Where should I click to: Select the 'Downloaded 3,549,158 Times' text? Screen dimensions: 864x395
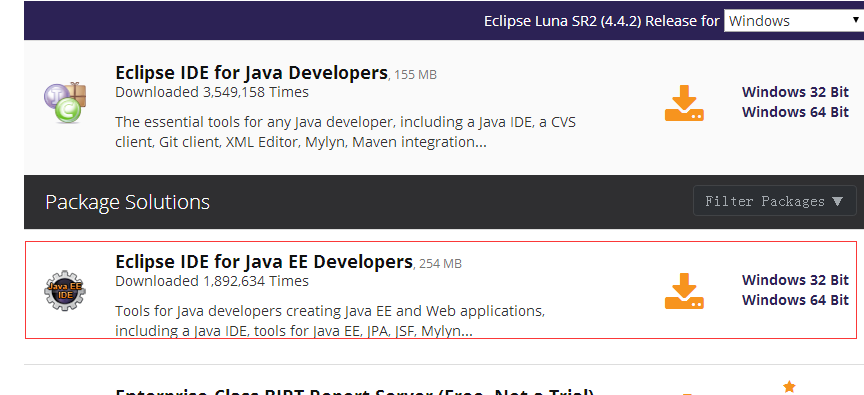(x=212, y=92)
